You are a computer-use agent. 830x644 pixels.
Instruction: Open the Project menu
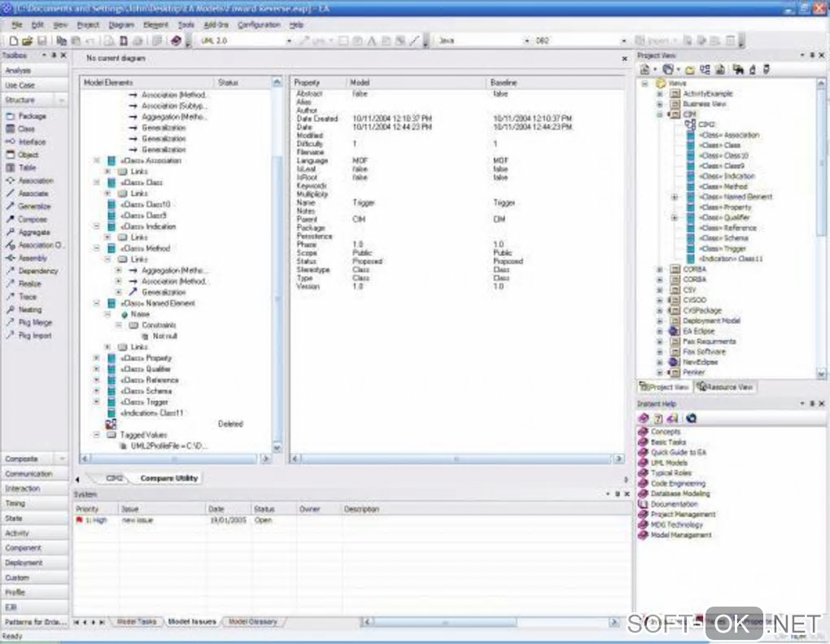tap(88, 25)
